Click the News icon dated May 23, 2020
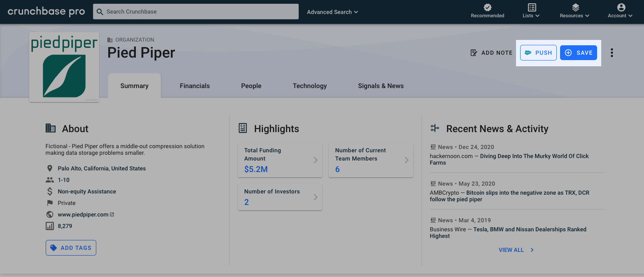The height and width of the screenshot is (277, 644). [433, 184]
